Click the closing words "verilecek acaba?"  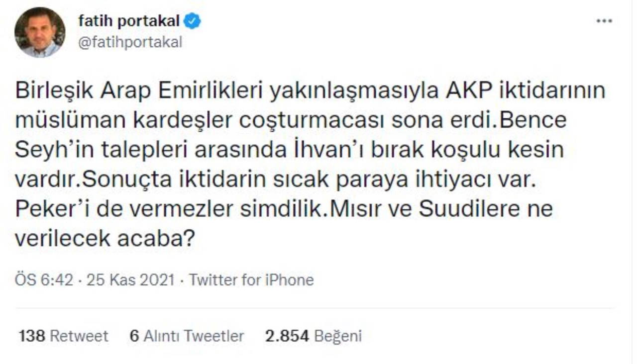[104, 238]
